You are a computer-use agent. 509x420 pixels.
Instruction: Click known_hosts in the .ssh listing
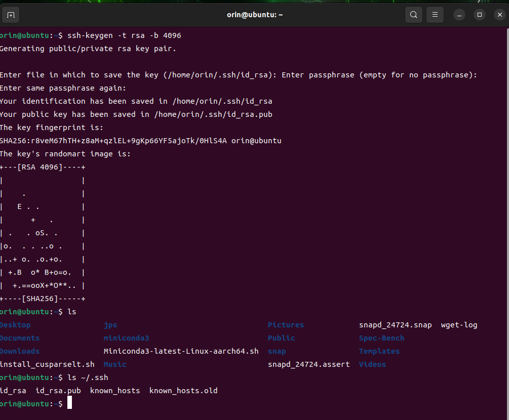pyautogui.click(x=115, y=391)
